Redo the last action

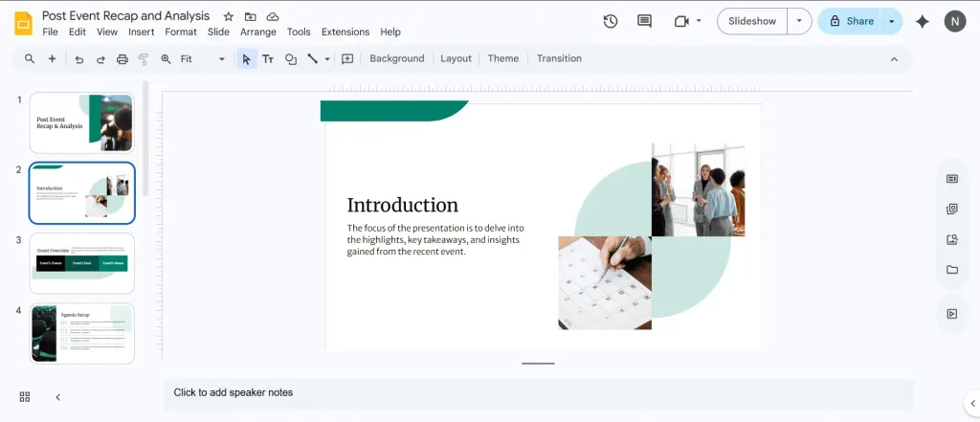point(100,59)
